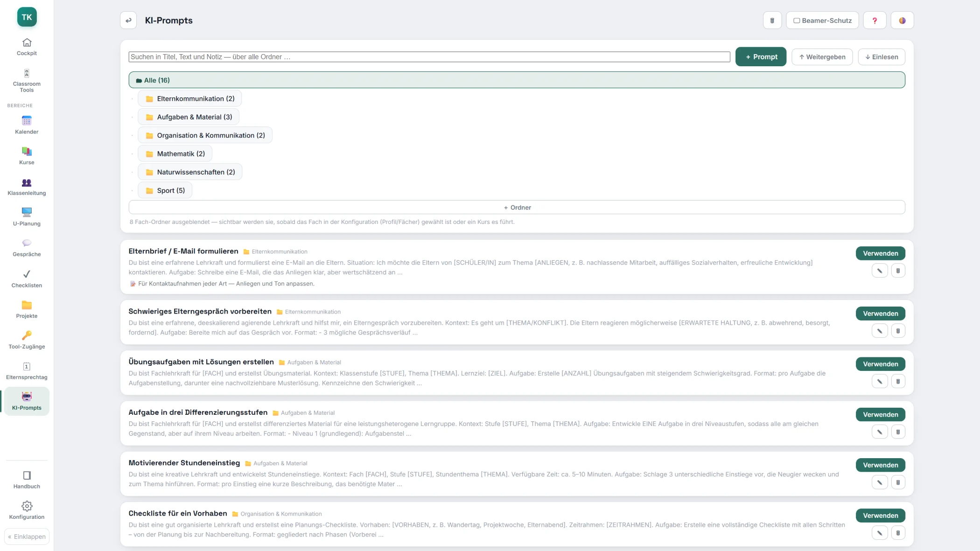Open Projekte section

pos(27,310)
